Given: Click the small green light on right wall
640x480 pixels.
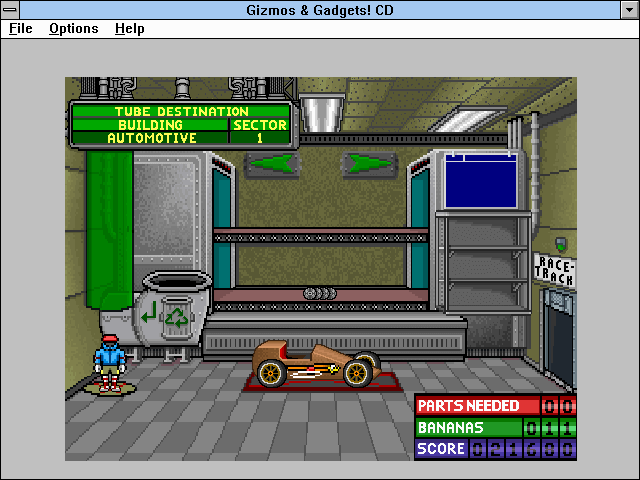Looking at the screenshot, I should click(561, 244).
